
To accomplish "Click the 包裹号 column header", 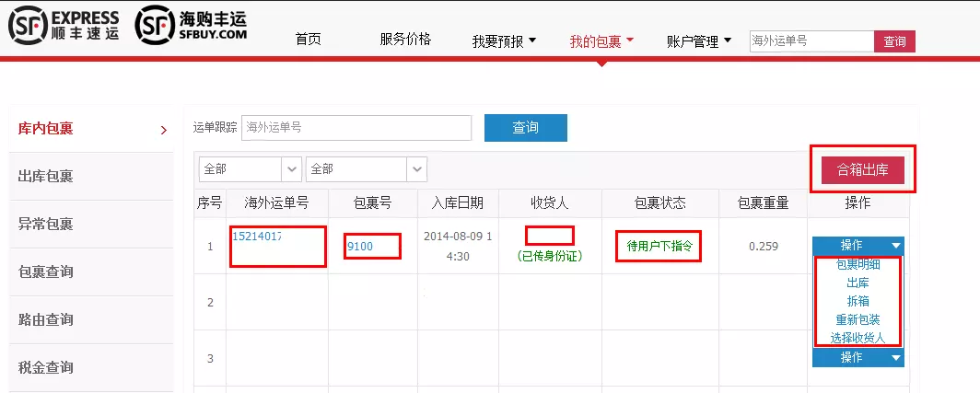I will click(x=372, y=203).
